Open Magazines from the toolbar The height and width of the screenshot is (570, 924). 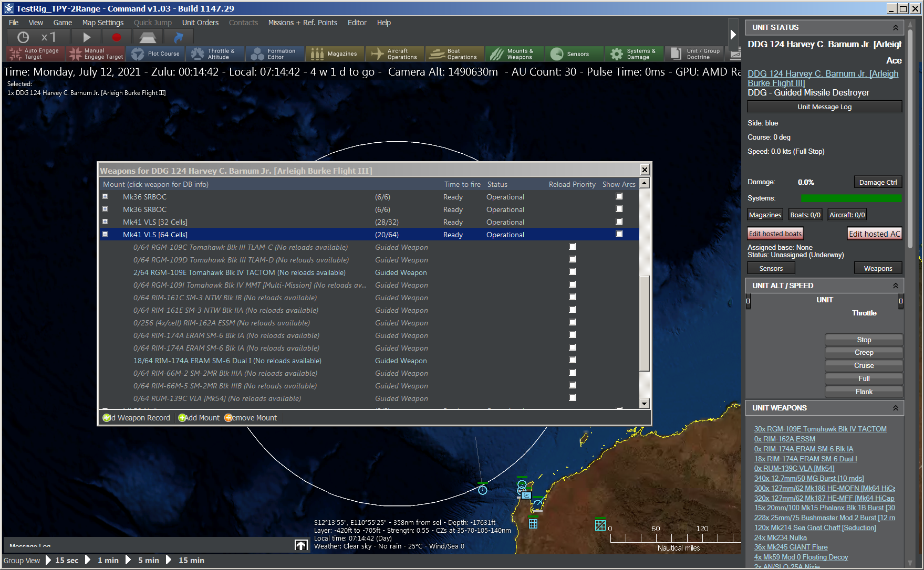335,54
